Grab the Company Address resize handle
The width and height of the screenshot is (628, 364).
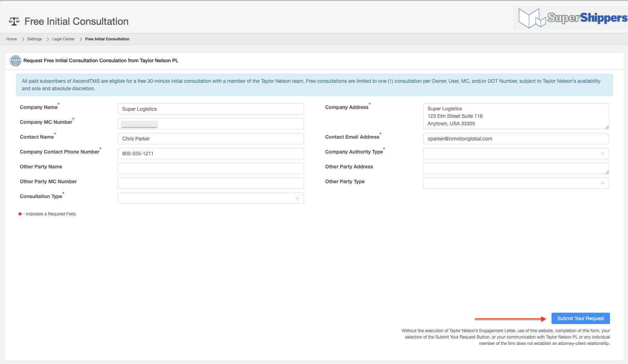pyautogui.click(x=607, y=127)
